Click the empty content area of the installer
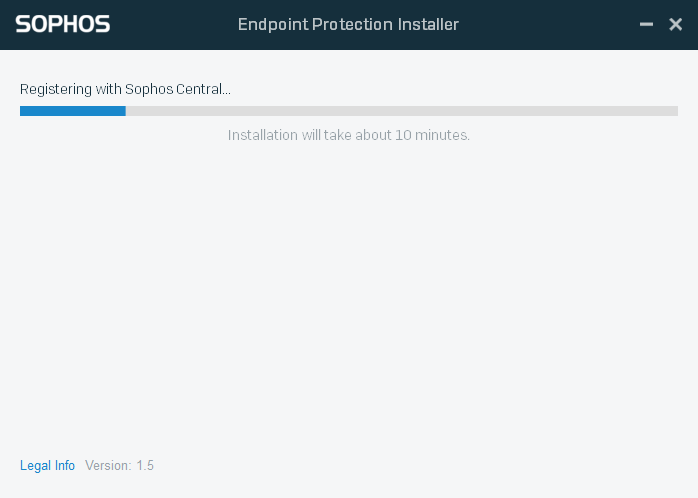This screenshot has width=698, height=498. coord(348,300)
